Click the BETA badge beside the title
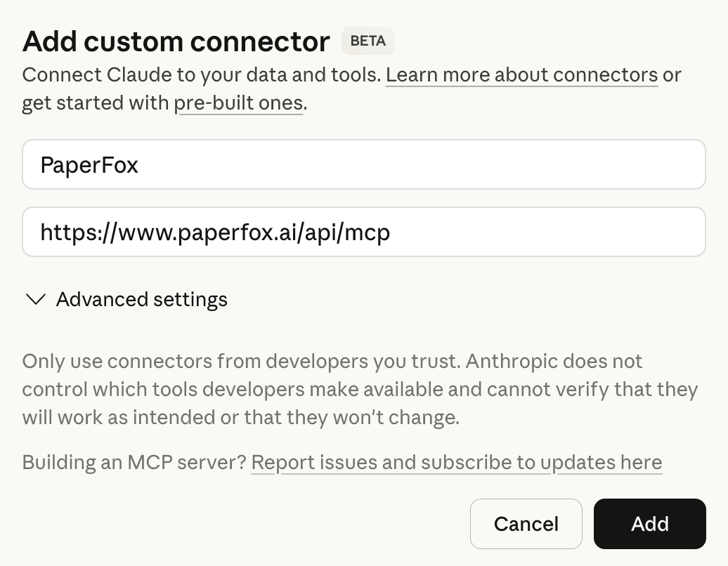The width and height of the screenshot is (728, 566). tap(368, 41)
